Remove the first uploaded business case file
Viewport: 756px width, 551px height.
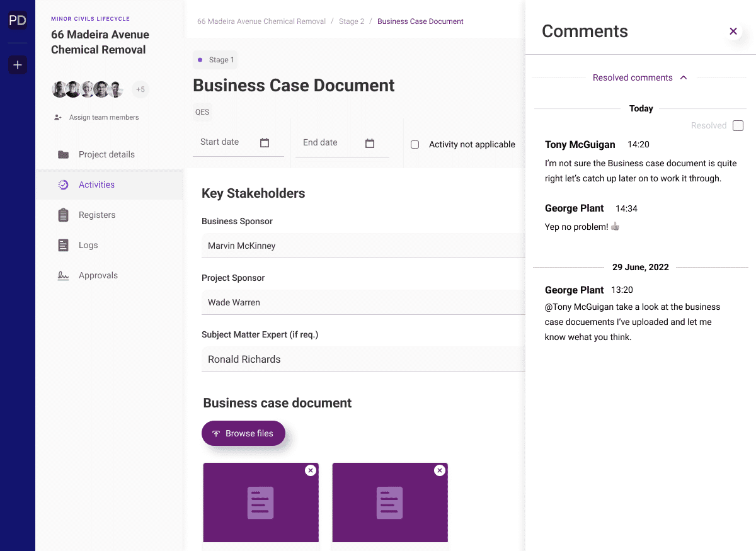pyautogui.click(x=310, y=470)
